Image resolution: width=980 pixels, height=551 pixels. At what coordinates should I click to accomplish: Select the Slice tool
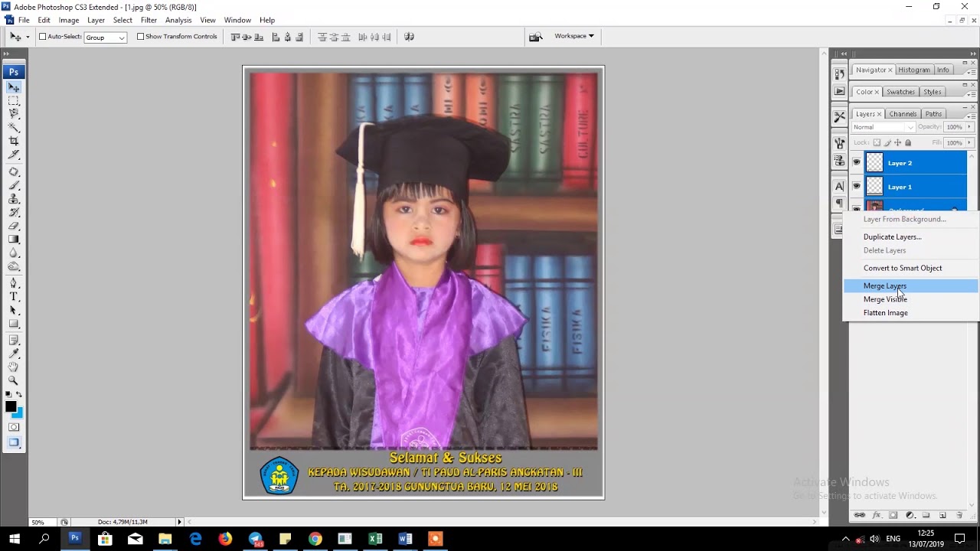coord(14,155)
